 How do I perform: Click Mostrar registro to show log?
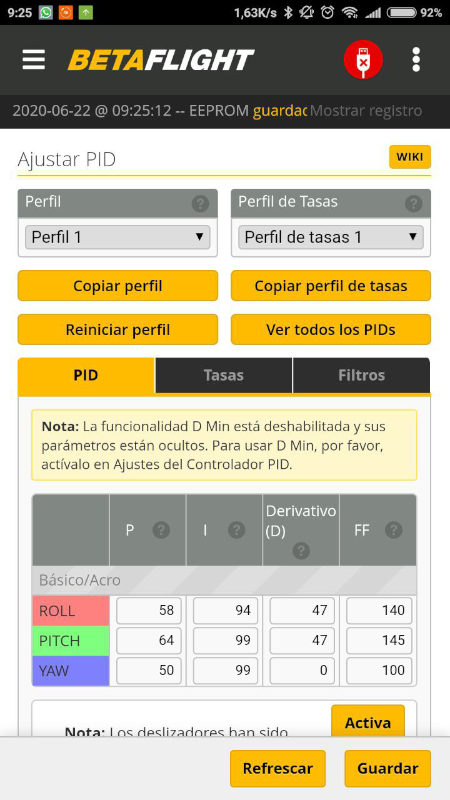[366, 111]
